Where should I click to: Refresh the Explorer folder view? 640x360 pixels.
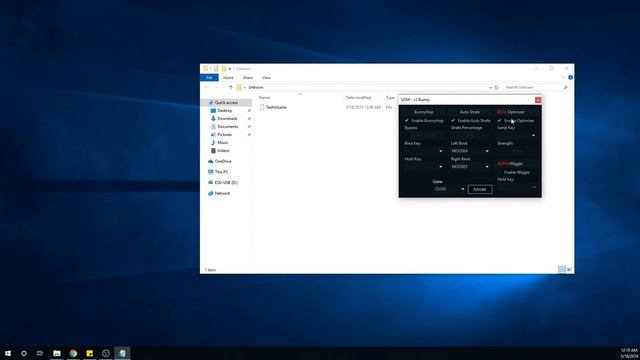pos(497,87)
